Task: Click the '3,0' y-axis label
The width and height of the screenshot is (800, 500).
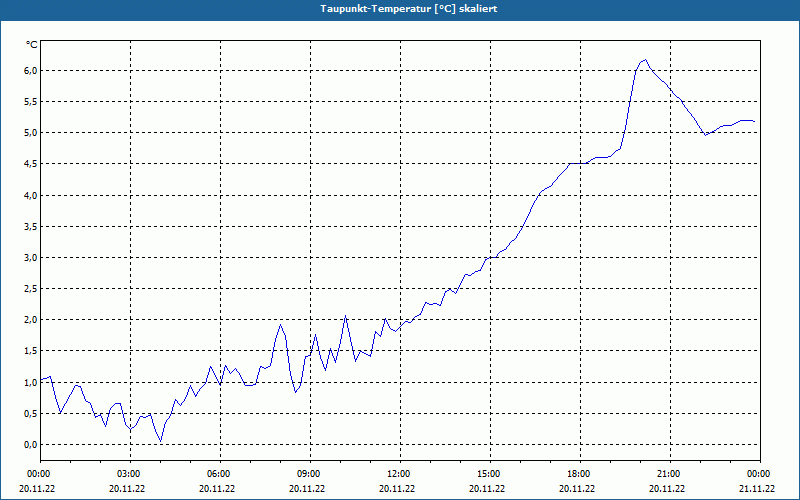Action: pos(31,258)
